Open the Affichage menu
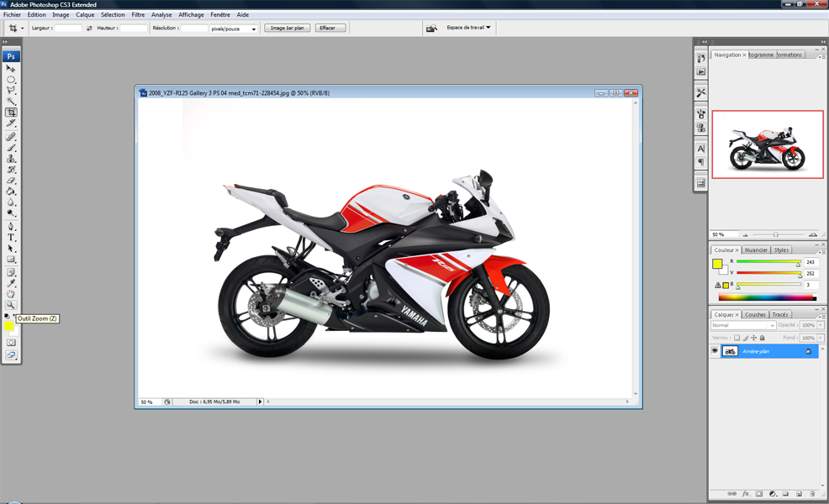Viewport: 829px width, 504px height. [x=191, y=15]
